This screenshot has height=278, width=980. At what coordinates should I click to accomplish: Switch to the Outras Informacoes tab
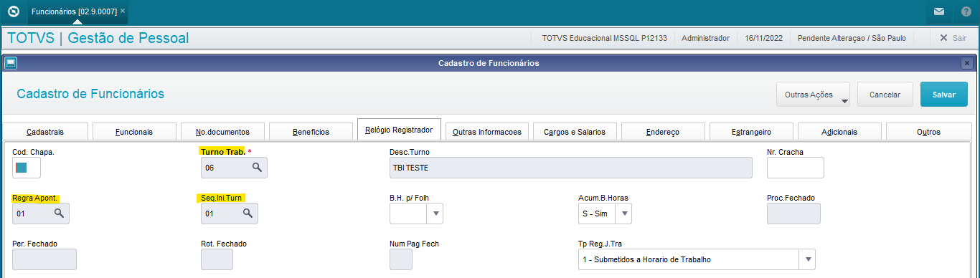click(487, 132)
